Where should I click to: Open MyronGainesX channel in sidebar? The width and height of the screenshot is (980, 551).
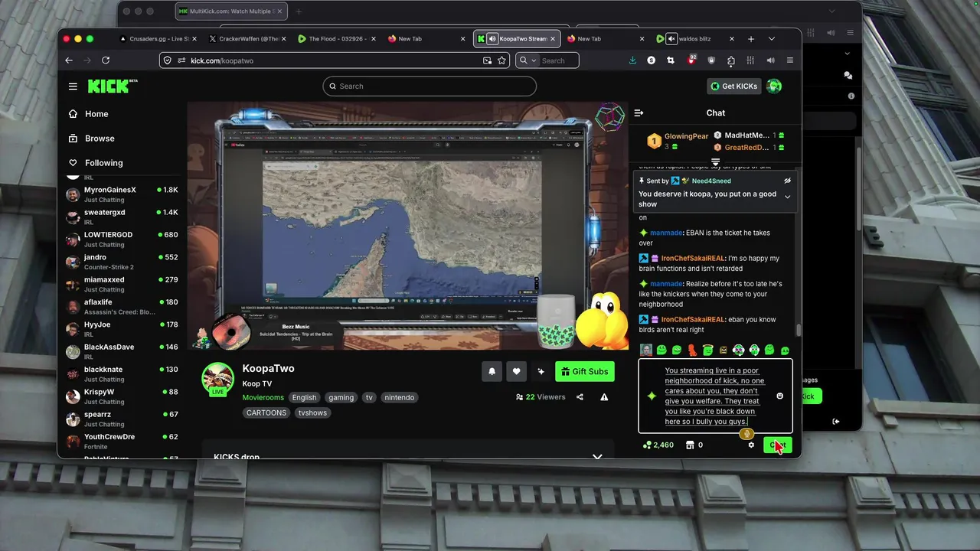(x=121, y=194)
